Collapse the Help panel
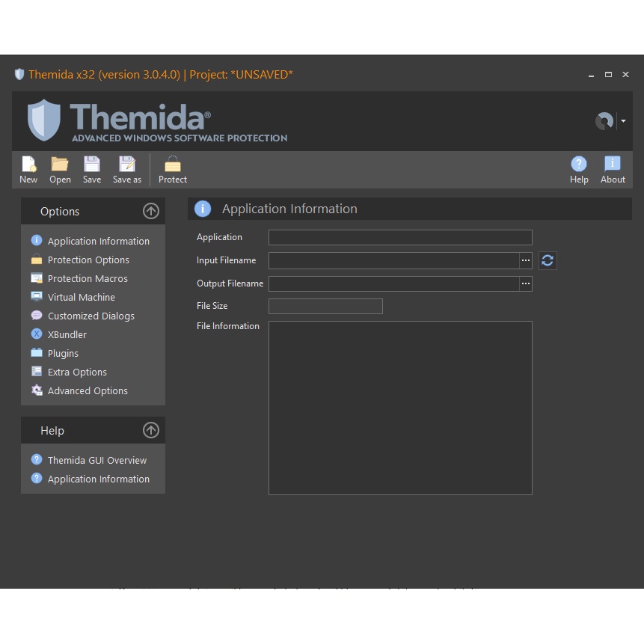This screenshot has height=644, width=644. click(151, 430)
